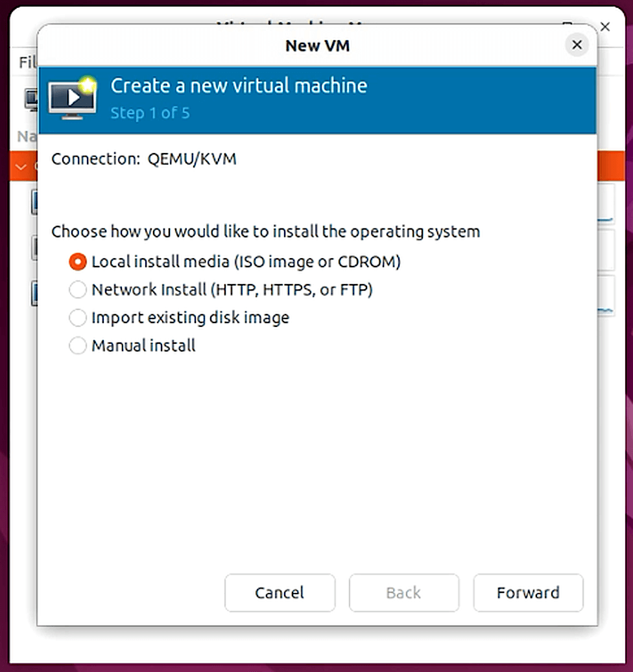Collapse the orange connection row chevron

[21, 167]
